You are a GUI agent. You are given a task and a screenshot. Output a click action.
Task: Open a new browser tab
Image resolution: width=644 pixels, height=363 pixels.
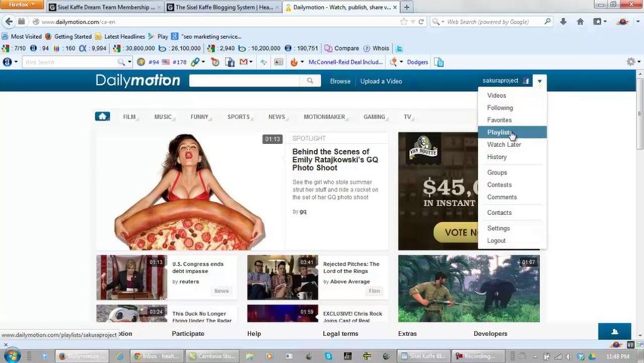tap(406, 7)
